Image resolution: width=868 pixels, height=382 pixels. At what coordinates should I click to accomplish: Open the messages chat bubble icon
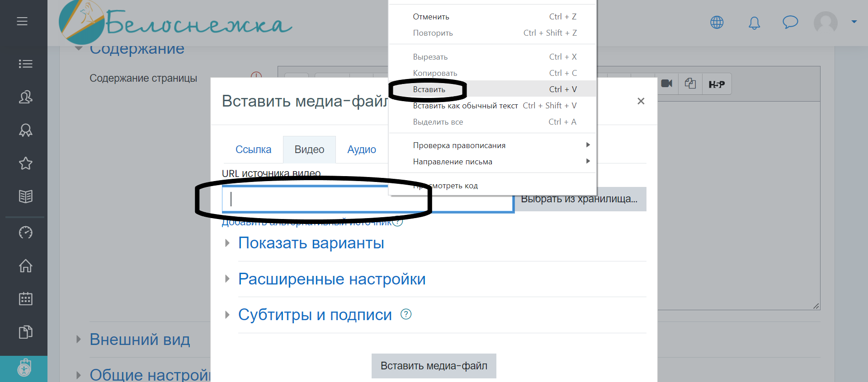pos(790,22)
